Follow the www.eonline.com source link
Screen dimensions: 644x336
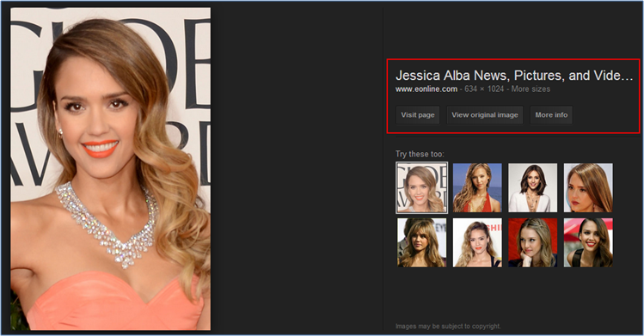coord(426,89)
